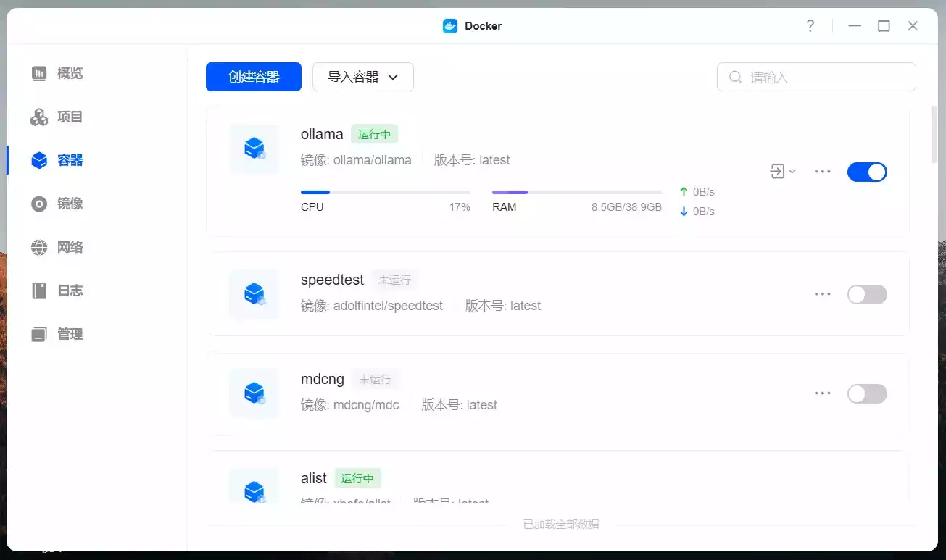Maximize the Docker window
The width and height of the screenshot is (946, 560).
pos(884,26)
